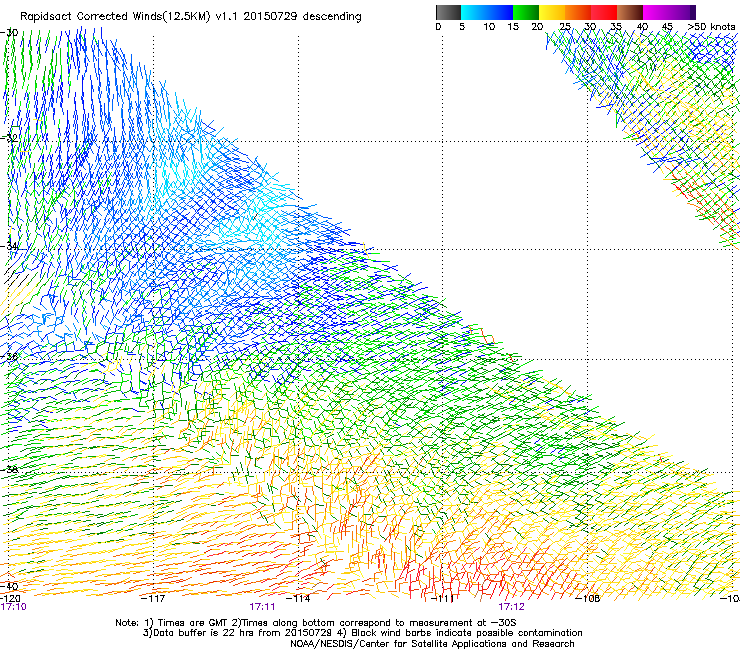Click the legend scale label '5'
This screenshot has height=650, width=740.
462,27
